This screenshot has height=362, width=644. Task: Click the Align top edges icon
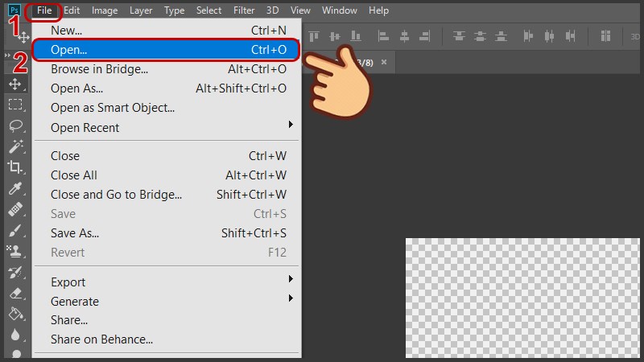(x=314, y=36)
